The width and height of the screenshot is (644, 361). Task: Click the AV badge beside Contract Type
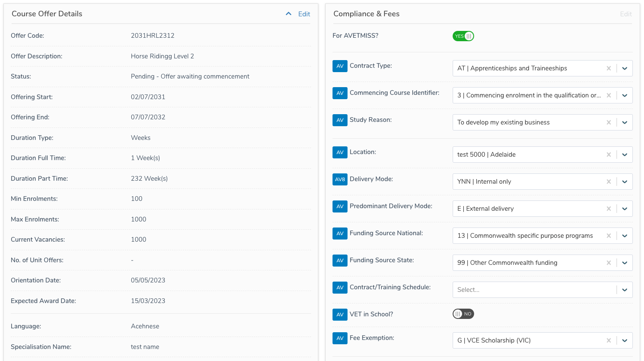(x=340, y=66)
